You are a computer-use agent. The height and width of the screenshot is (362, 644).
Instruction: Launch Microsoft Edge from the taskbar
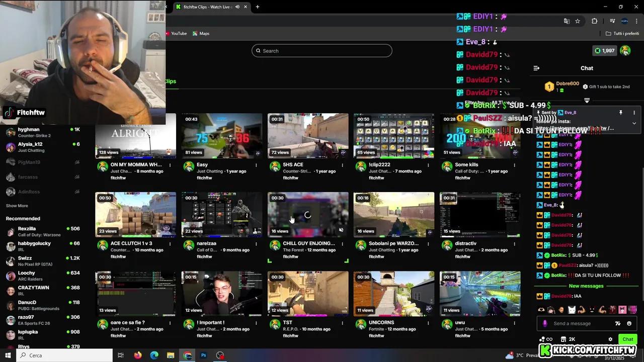pyautogui.click(x=154, y=355)
